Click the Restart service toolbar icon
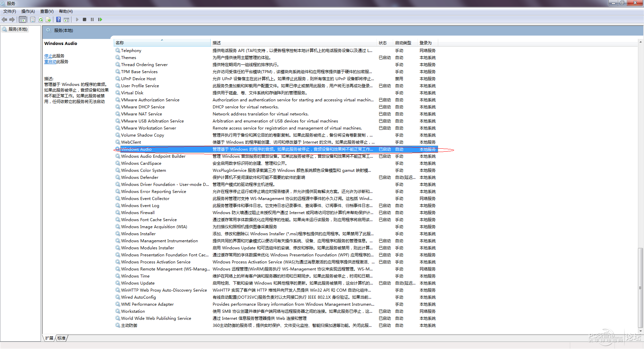644x349 pixels. pos(100,19)
